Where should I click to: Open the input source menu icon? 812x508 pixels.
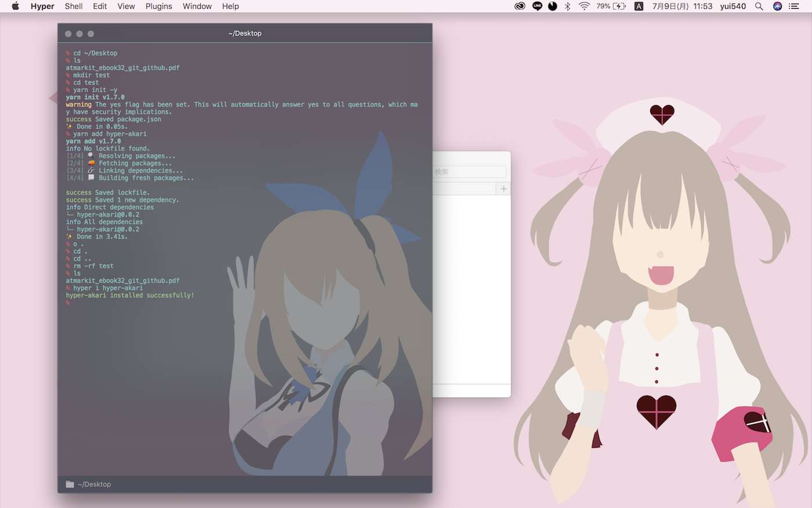[x=639, y=6]
